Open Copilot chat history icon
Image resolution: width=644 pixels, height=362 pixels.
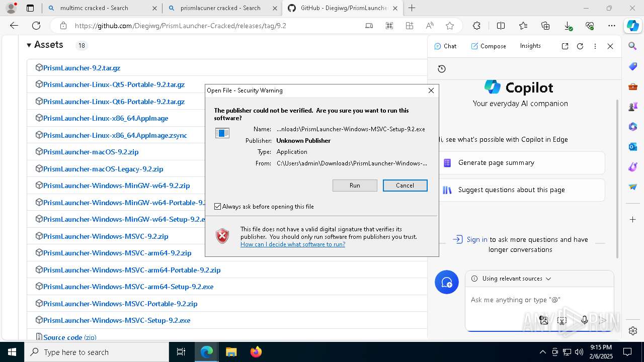[x=442, y=69]
